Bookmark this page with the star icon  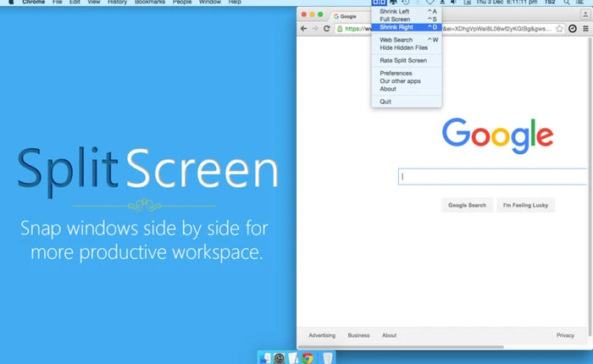coord(559,28)
